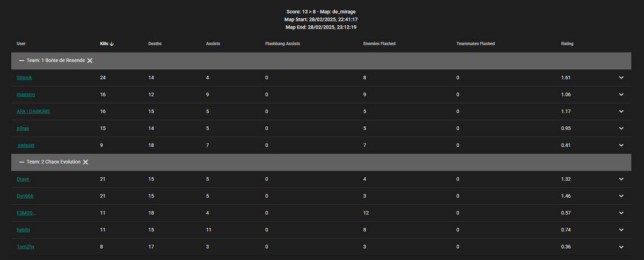Expand Smook row details

(621, 78)
